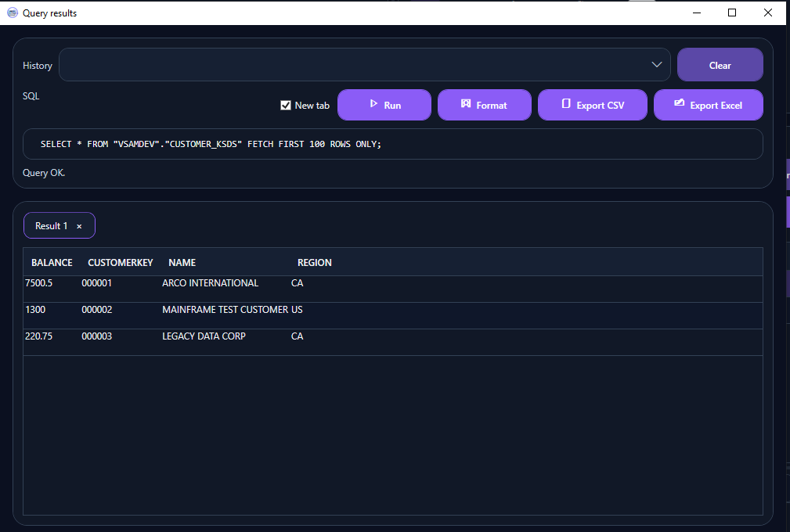Select ARCO INTERNATIONAL name cell
The height and width of the screenshot is (532, 790).
tap(210, 283)
